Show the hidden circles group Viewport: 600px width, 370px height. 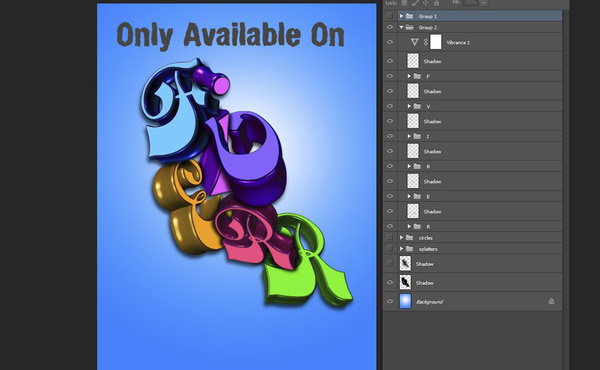390,238
